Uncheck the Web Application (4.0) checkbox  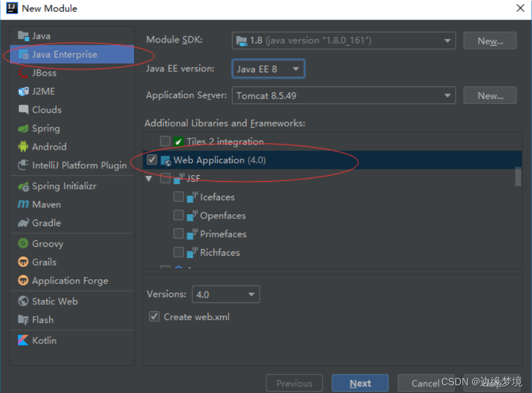point(152,160)
